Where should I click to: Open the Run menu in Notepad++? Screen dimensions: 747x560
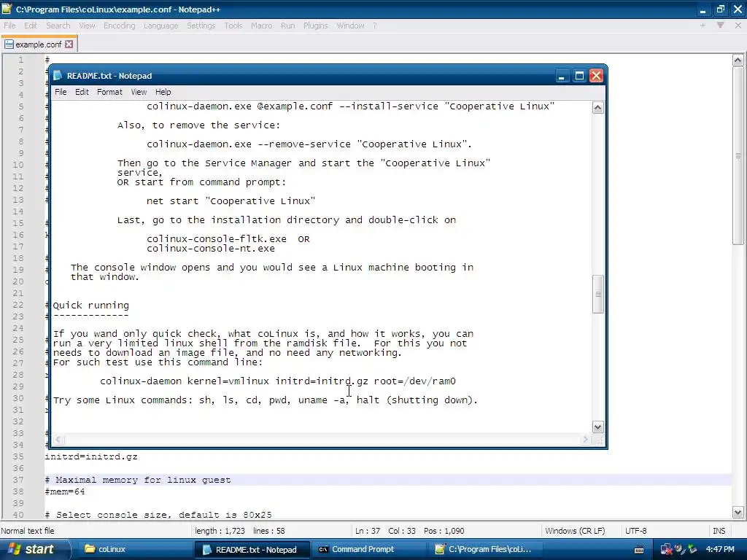287,26
